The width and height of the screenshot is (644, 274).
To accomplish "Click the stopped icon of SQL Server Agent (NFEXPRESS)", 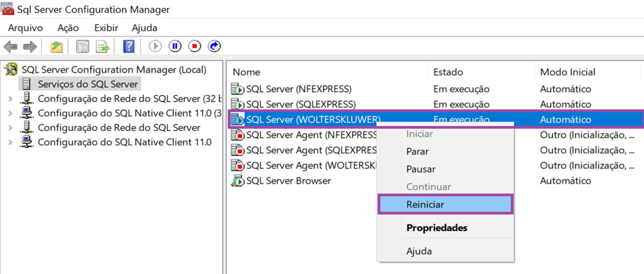I will pos(237,135).
